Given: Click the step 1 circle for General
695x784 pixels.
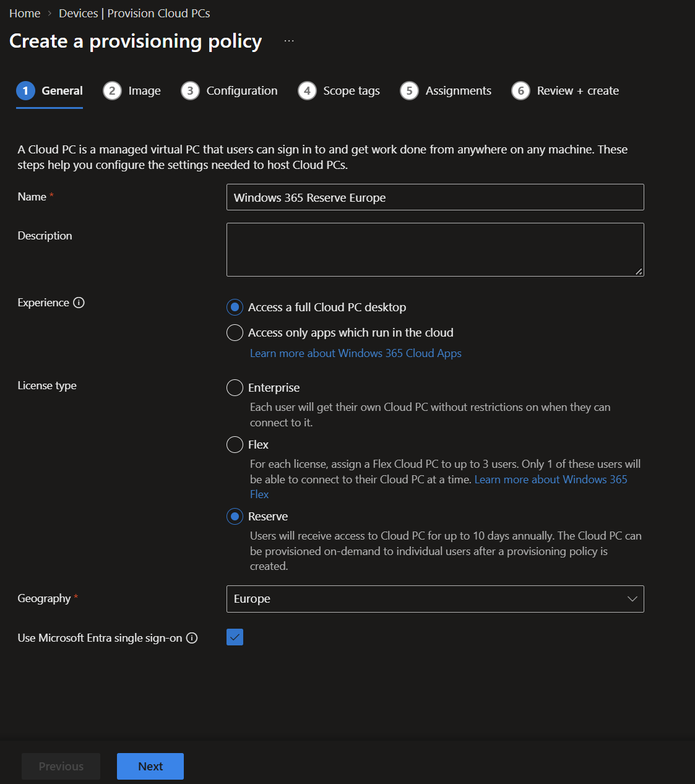Looking at the screenshot, I should click(25, 91).
